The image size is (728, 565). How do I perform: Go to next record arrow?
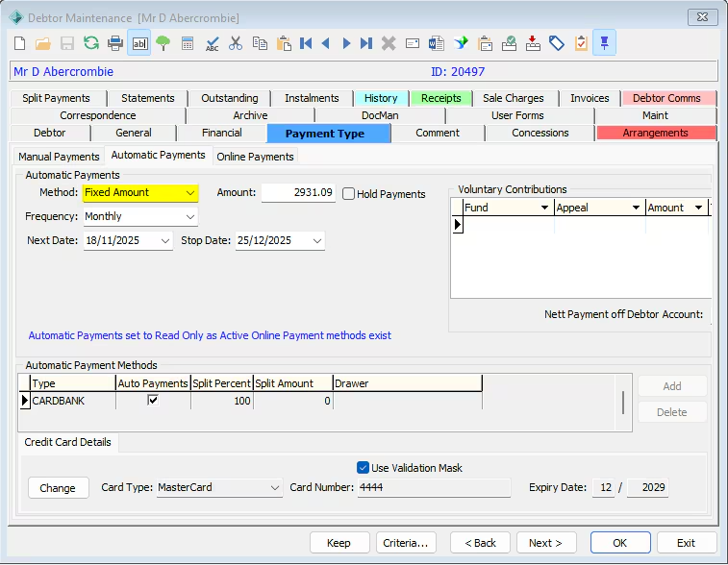coord(346,43)
